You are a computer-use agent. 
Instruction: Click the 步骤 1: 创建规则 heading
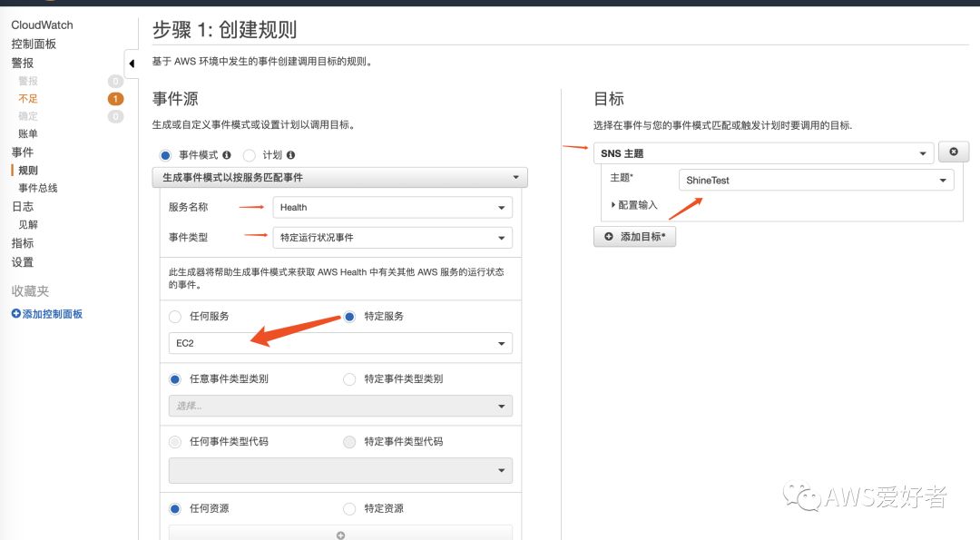pyautogui.click(x=224, y=29)
